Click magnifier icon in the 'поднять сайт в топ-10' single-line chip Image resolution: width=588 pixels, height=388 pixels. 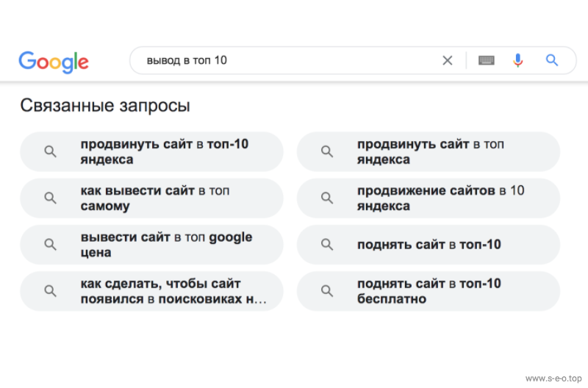(x=327, y=245)
